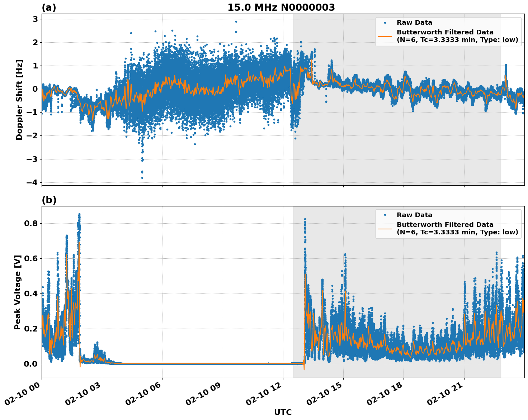Click the blue Raw Data marker in bottom legend

pyautogui.click(x=385, y=215)
